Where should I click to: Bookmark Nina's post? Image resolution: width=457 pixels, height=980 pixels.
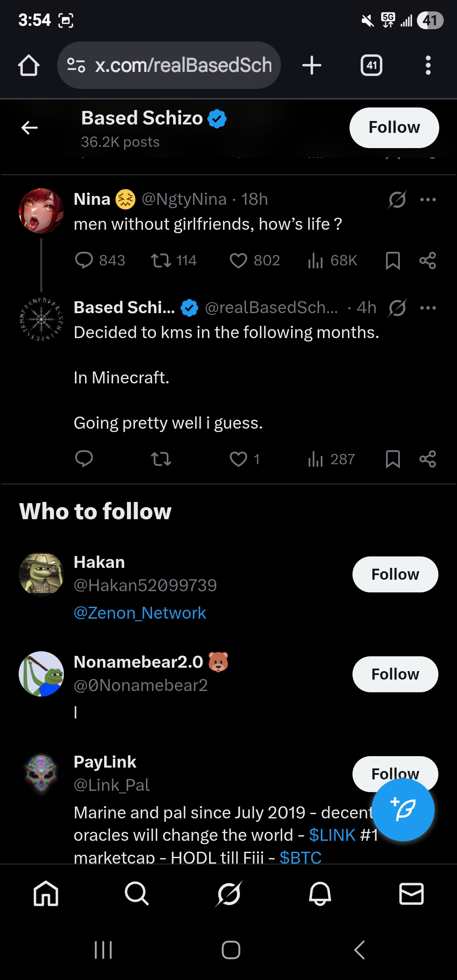[393, 260]
